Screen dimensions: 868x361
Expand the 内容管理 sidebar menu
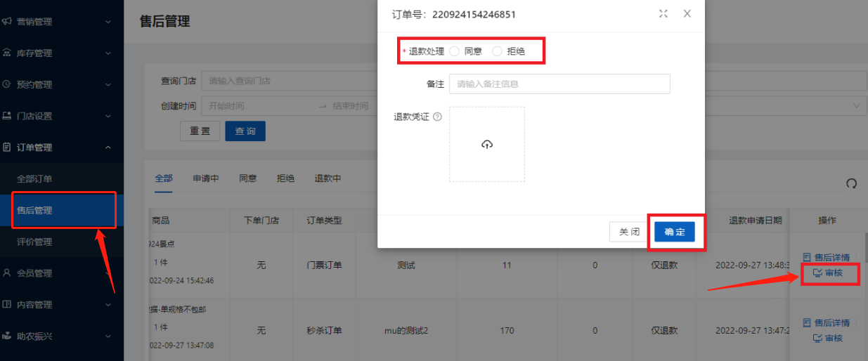[108, 305]
